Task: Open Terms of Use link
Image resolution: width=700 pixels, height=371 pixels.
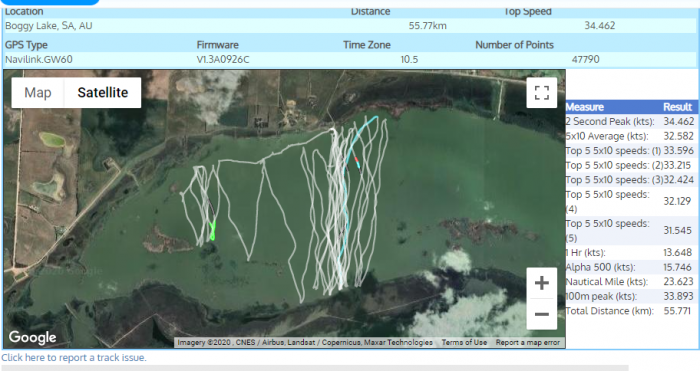Action: coord(464,342)
